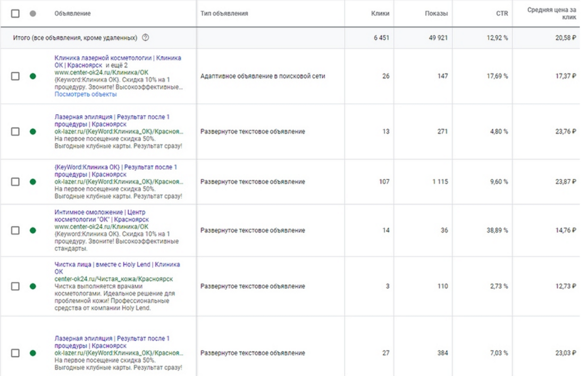Check the box for the 384-impressions ad row
This screenshot has height=376, width=588.
(15, 353)
